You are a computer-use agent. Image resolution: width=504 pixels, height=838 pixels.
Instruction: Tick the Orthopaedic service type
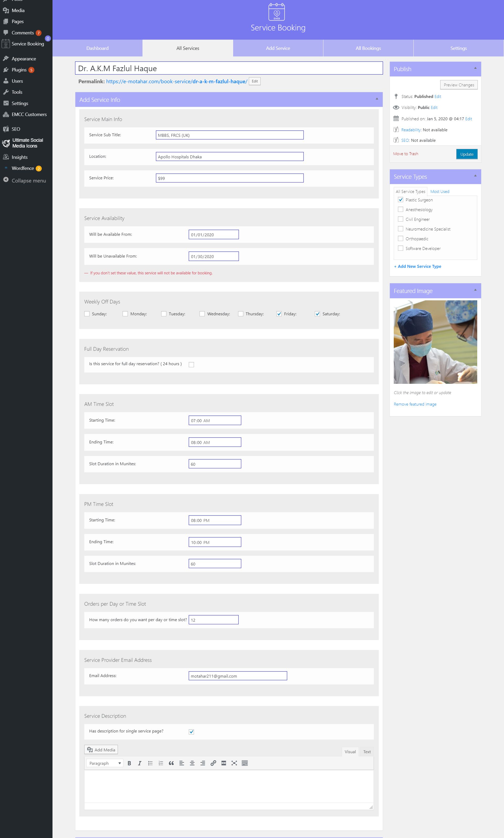[x=400, y=238]
